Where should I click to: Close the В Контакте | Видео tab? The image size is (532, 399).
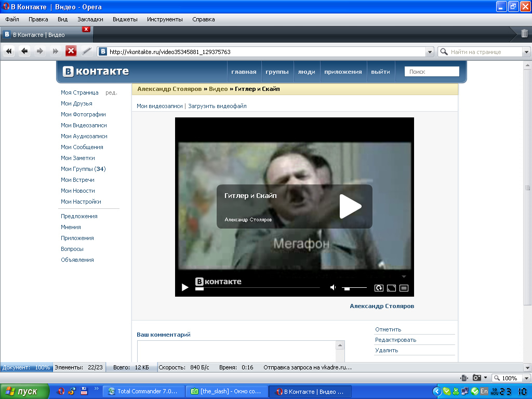click(86, 29)
